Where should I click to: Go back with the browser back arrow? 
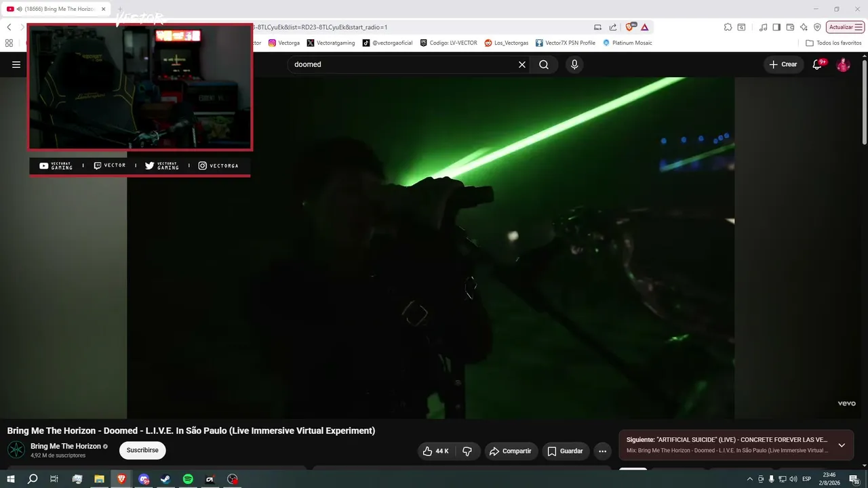(x=9, y=27)
